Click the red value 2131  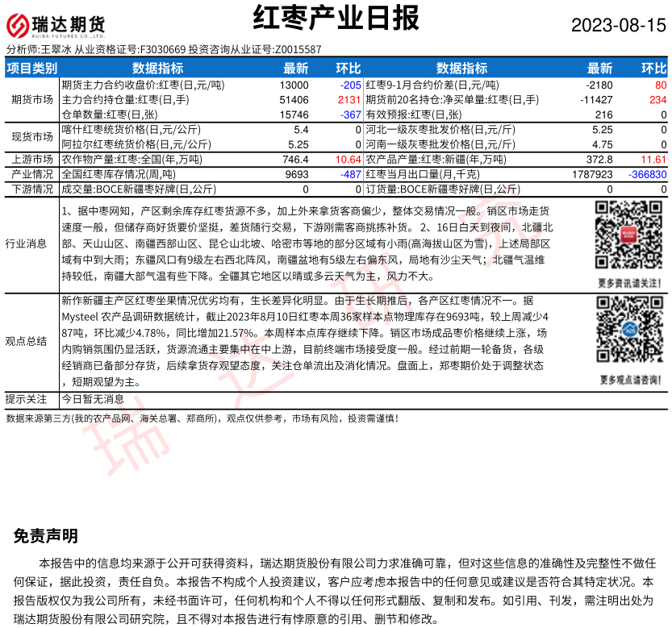pos(349,99)
